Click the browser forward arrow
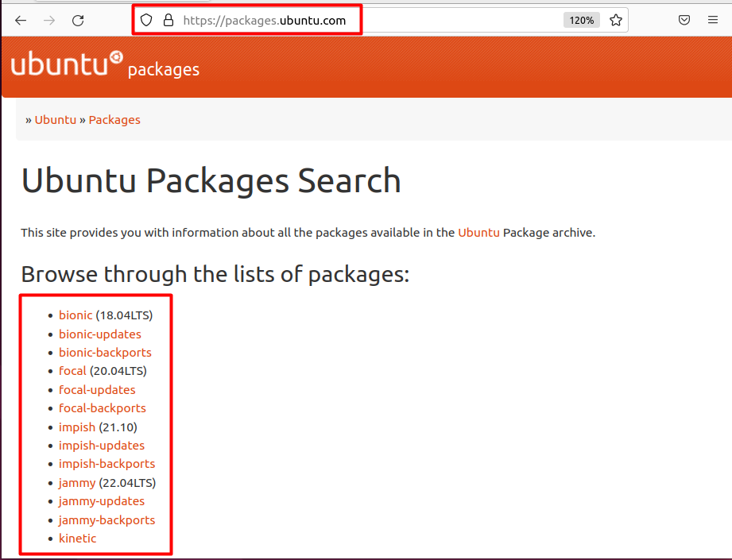 (49, 21)
